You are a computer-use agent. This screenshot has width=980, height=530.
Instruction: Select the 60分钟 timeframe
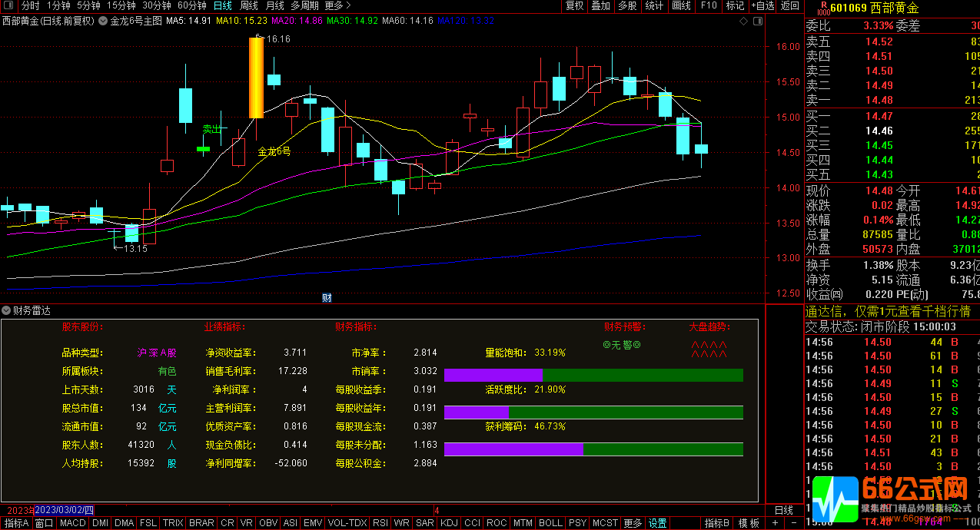tap(192, 6)
